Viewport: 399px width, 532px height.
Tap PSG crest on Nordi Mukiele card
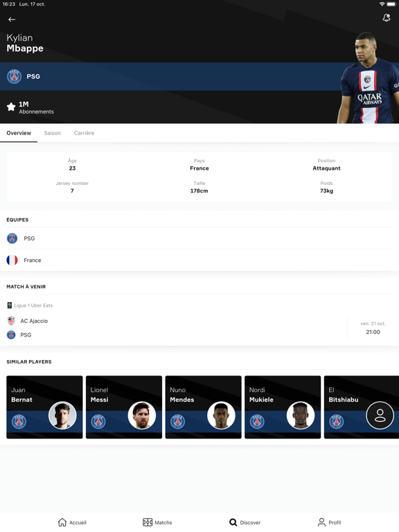[257, 421]
